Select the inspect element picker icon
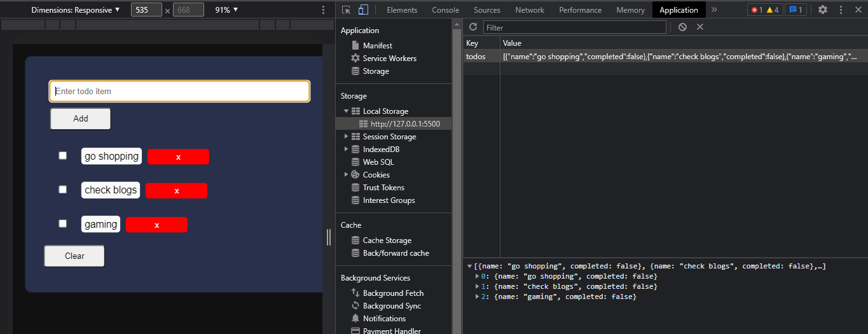The height and width of the screenshot is (334, 868). [x=347, y=10]
